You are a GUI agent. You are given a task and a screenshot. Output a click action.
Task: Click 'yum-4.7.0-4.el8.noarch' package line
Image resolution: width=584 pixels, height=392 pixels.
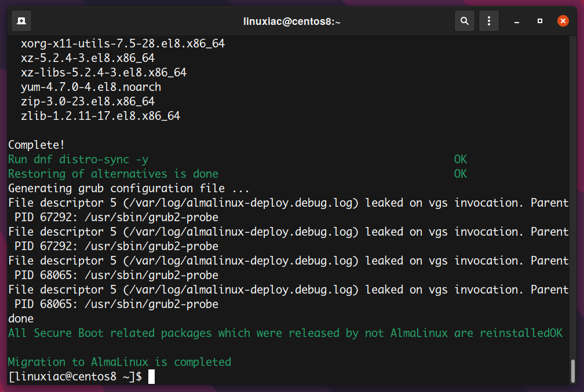tap(91, 87)
